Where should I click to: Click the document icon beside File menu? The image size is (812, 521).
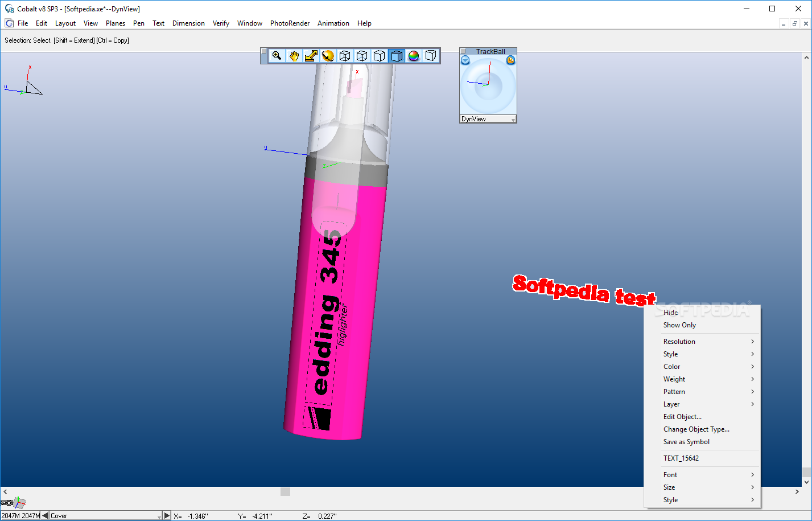click(9, 23)
